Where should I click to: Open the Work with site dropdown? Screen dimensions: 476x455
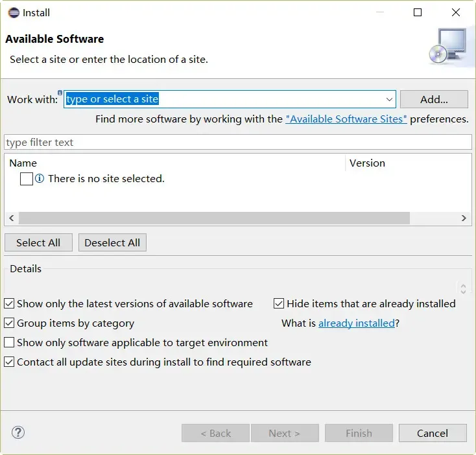[389, 99]
